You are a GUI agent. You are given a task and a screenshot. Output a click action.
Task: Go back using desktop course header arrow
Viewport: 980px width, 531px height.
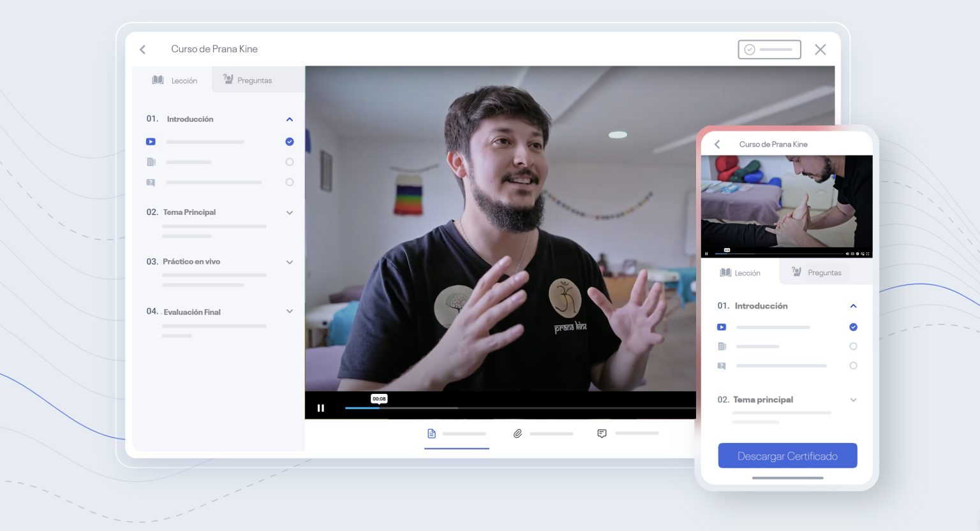pos(143,49)
